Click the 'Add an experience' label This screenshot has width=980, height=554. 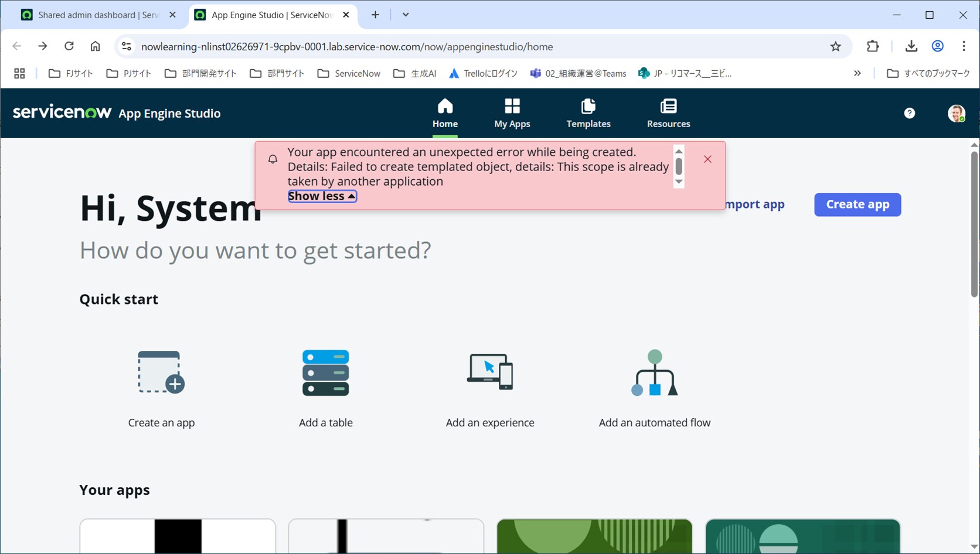[490, 423]
